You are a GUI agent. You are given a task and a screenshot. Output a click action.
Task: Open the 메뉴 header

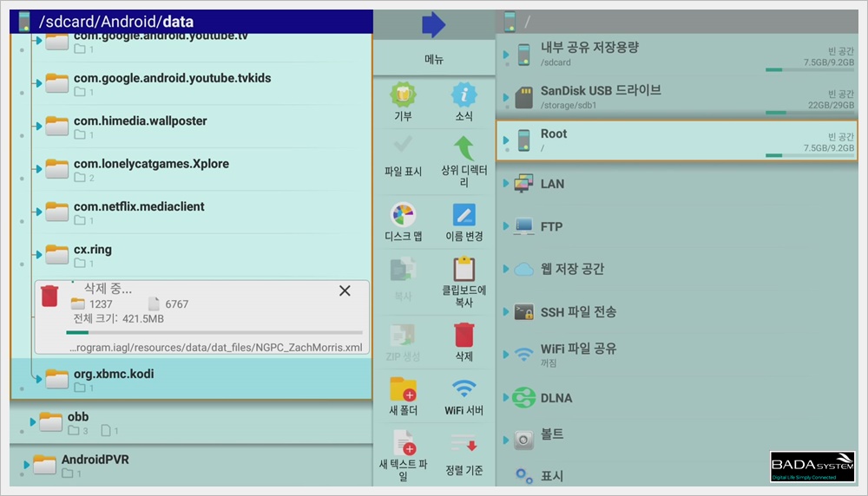point(434,59)
